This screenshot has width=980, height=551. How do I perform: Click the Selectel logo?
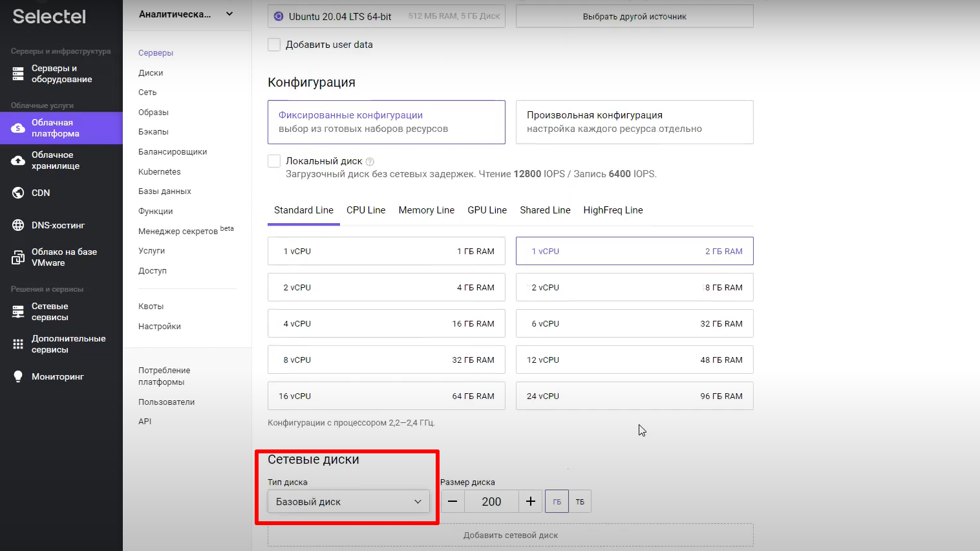click(49, 16)
